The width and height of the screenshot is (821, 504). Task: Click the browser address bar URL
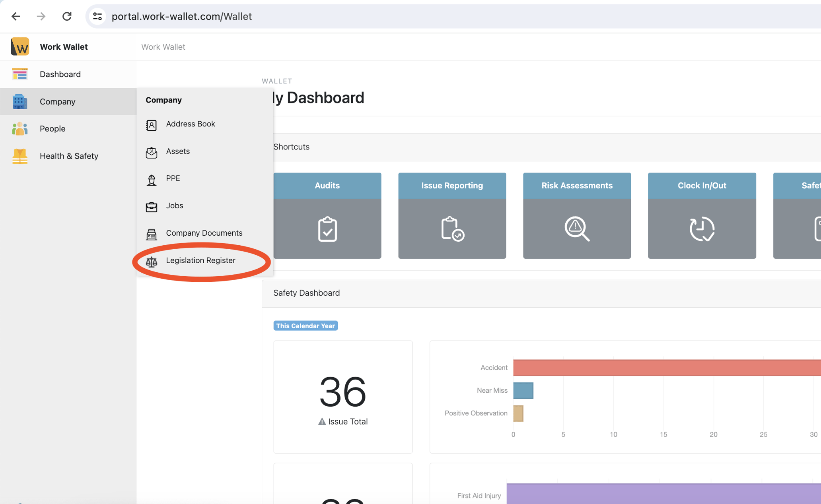[181, 16]
